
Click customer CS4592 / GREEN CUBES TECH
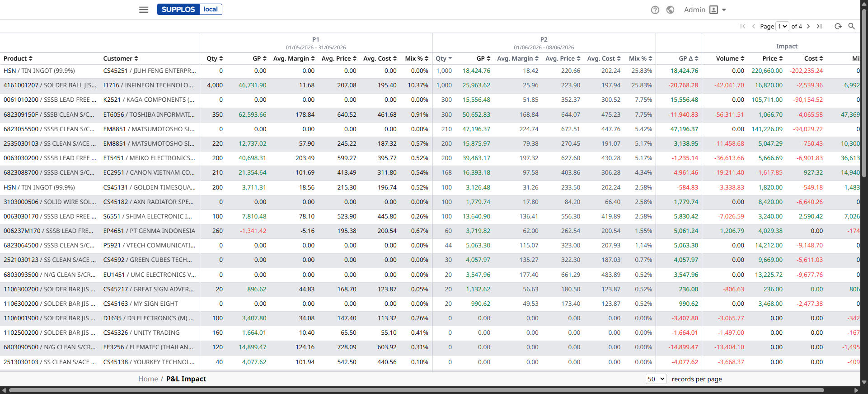pos(147,260)
